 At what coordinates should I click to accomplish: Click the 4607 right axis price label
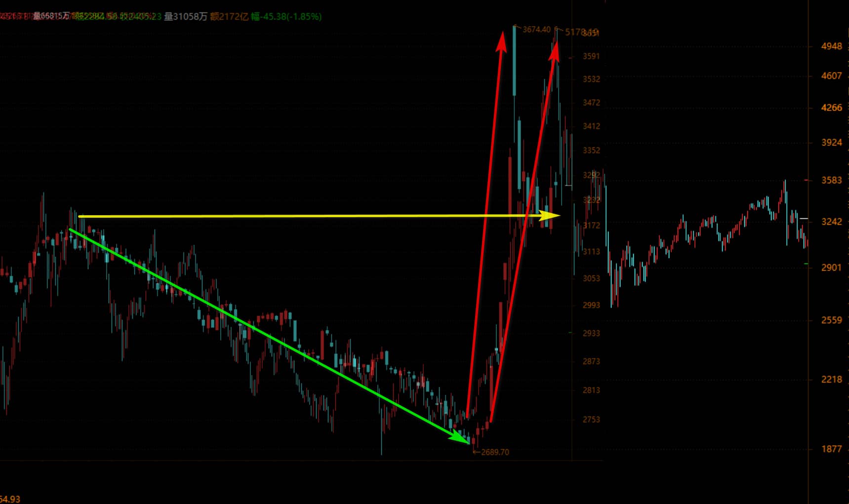coord(831,76)
